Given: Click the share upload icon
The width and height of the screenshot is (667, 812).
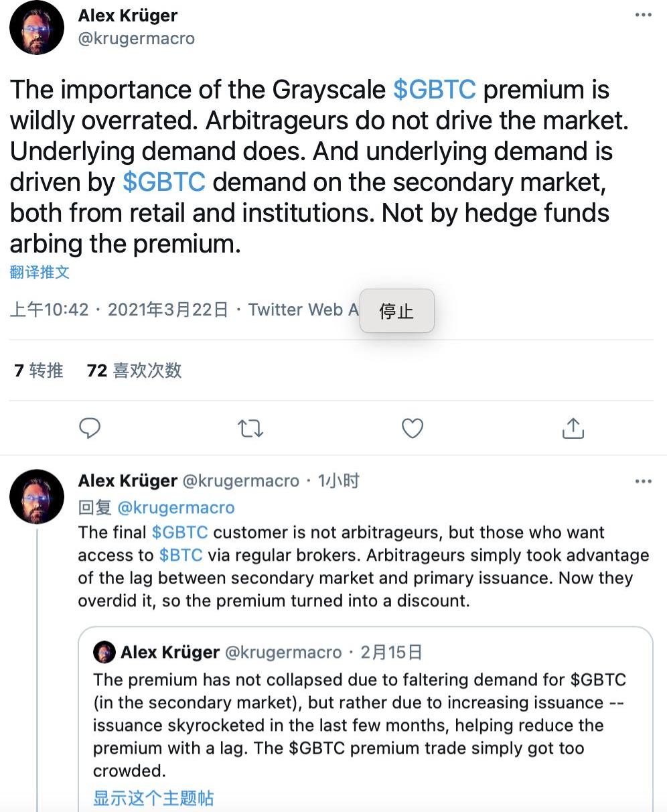Looking at the screenshot, I should (573, 428).
